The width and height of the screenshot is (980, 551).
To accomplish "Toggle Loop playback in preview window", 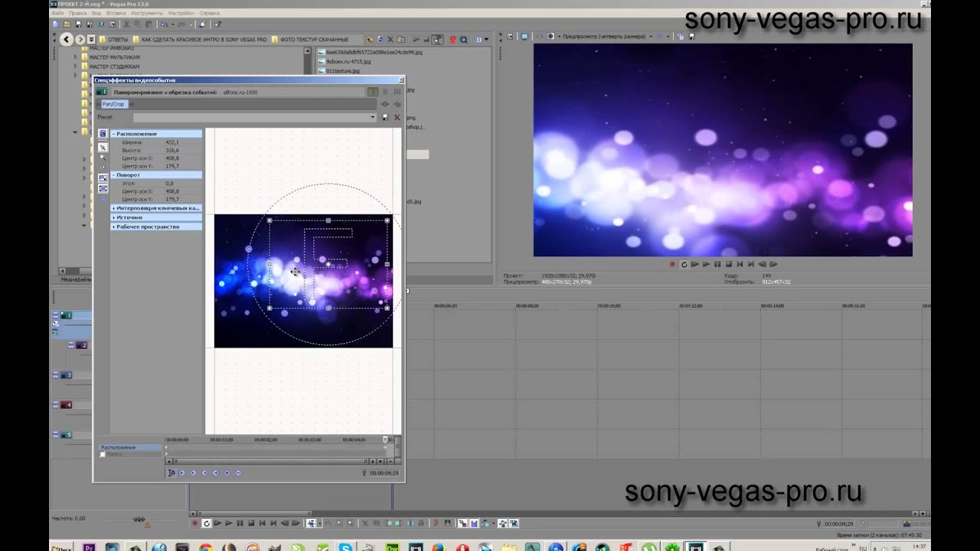I will pyautogui.click(x=684, y=264).
